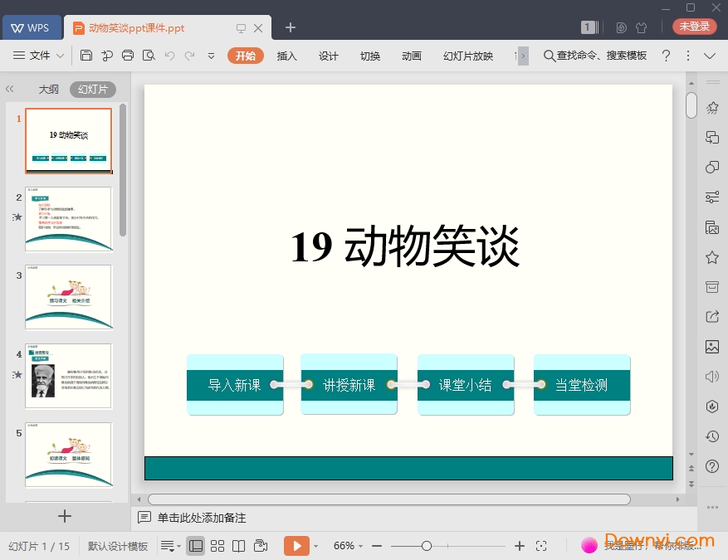Select slide 4 thumbnail in slide panel
The height and width of the screenshot is (560, 728).
[x=69, y=376]
